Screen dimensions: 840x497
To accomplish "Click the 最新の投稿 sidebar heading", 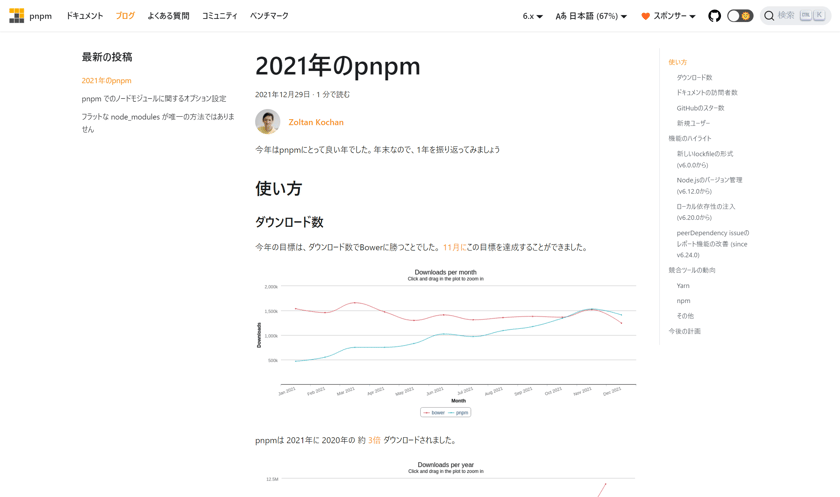I will click(x=107, y=57).
